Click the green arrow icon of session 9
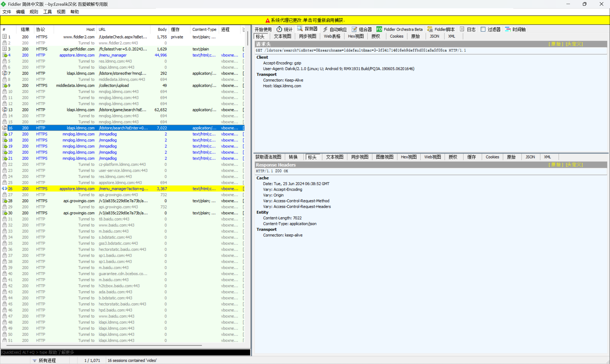 pyautogui.click(x=5, y=85)
